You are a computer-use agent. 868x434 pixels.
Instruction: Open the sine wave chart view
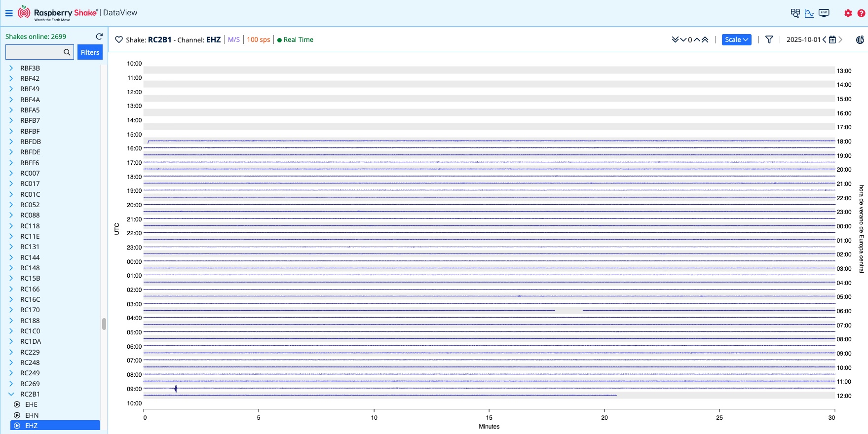click(x=809, y=13)
